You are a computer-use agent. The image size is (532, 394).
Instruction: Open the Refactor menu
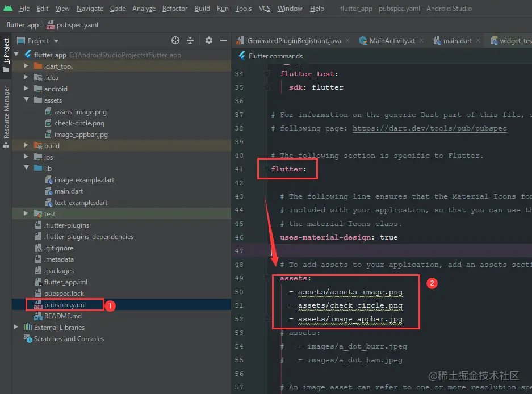click(x=175, y=9)
